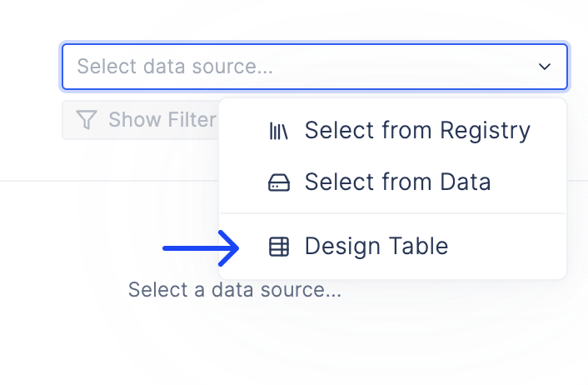
Task: Click empty space left of the Registry icon
Action: (244, 131)
